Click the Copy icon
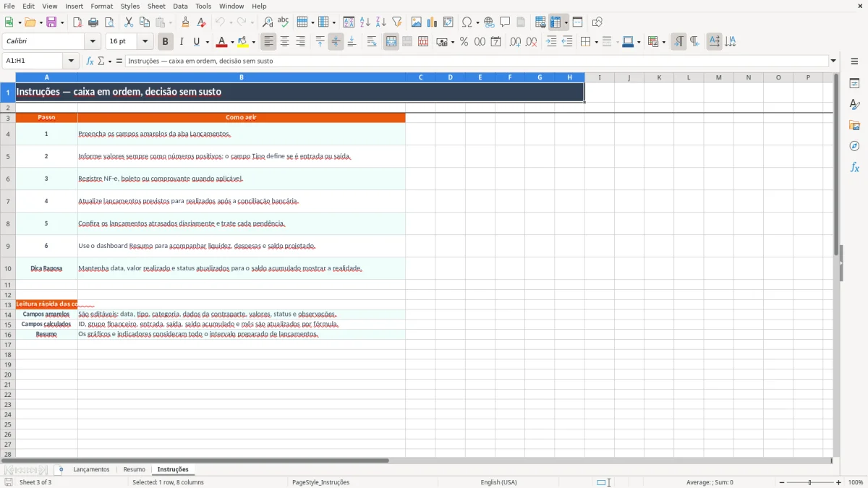The width and height of the screenshot is (868, 488). point(145,22)
